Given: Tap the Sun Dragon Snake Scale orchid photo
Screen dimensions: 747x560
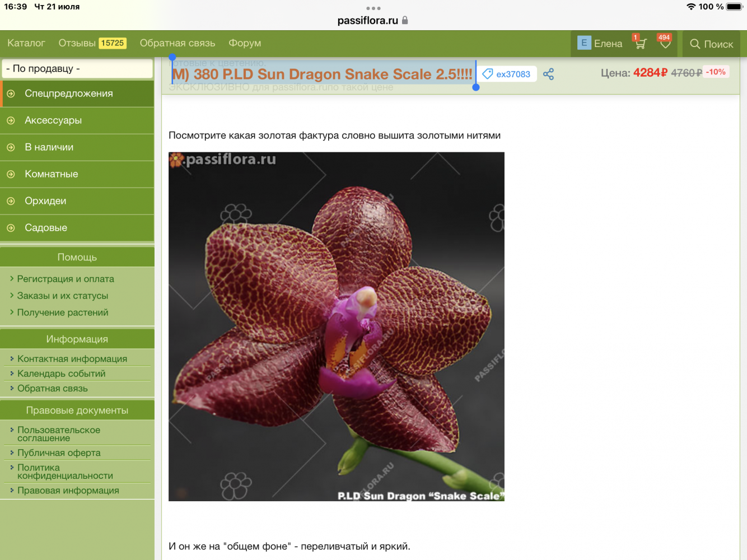Looking at the screenshot, I should [336, 326].
